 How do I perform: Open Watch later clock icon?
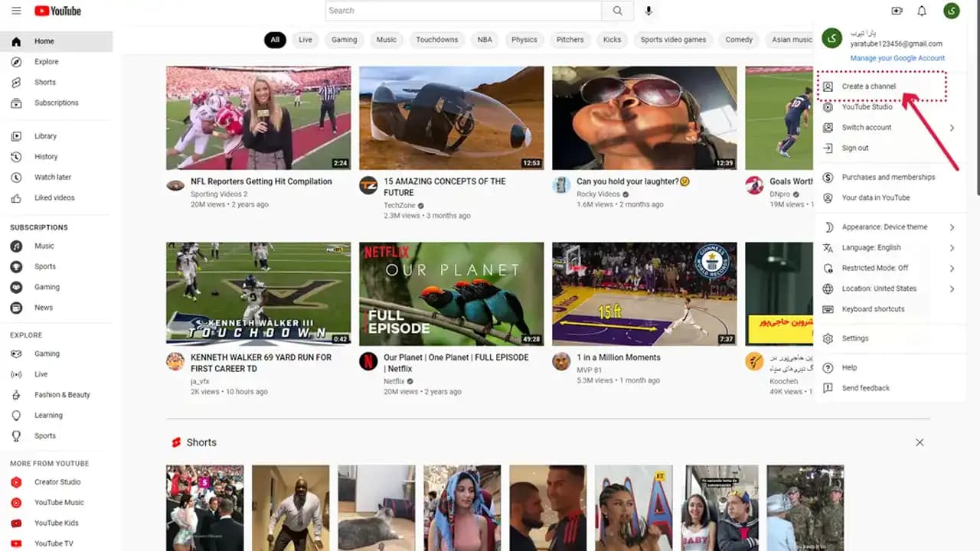click(16, 177)
